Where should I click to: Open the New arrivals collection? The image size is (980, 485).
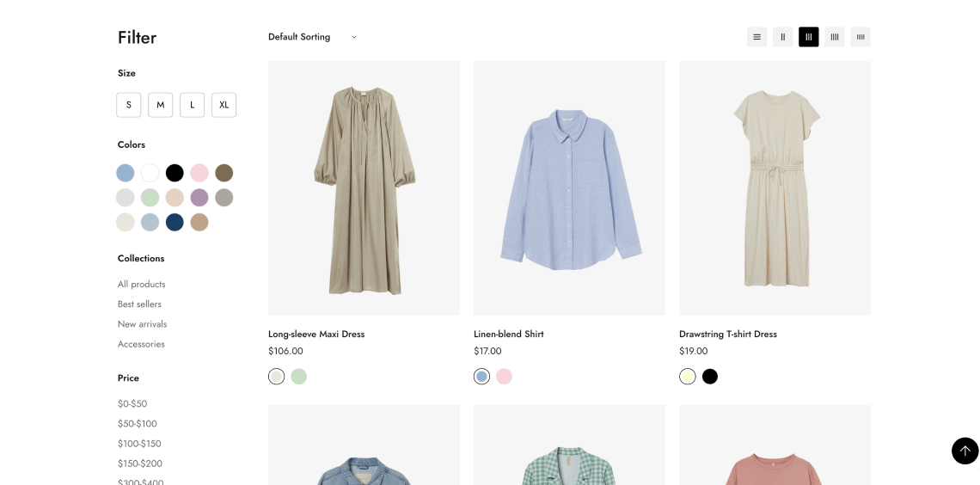point(142,324)
